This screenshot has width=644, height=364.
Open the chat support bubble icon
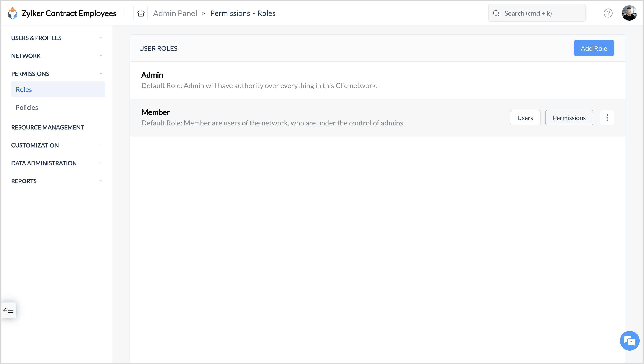tap(629, 341)
